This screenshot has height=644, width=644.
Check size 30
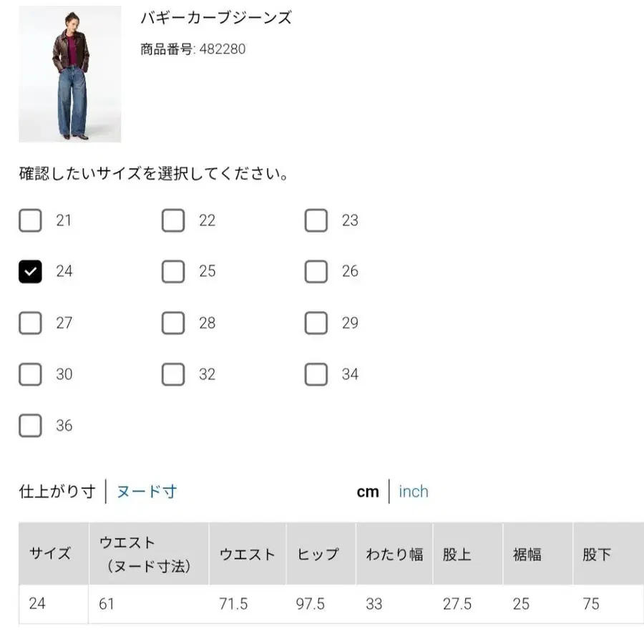[30, 374]
